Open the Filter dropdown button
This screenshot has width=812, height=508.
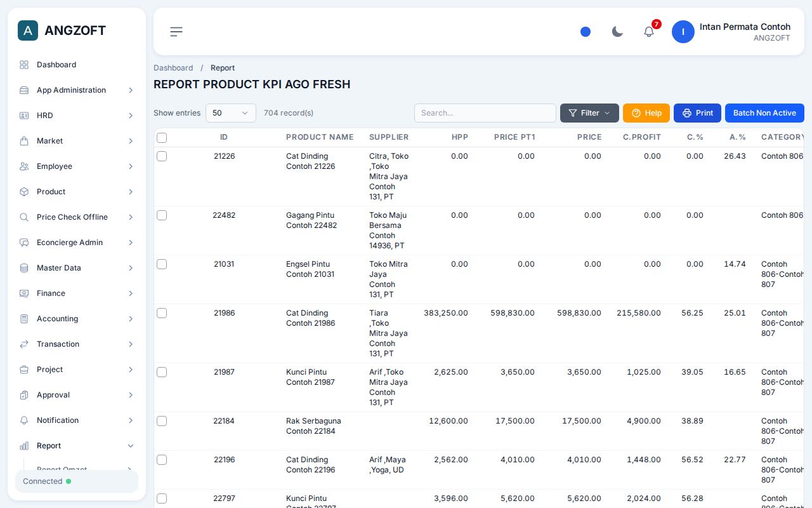589,113
